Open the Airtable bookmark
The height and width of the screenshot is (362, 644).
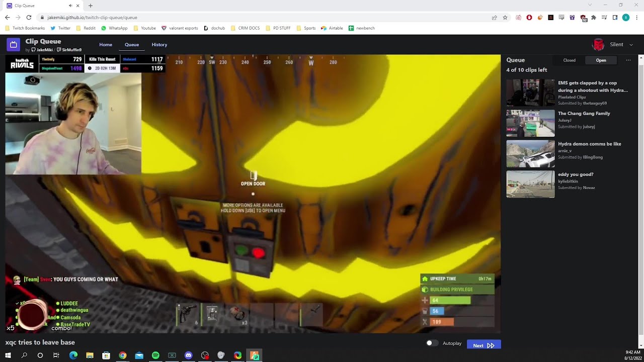click(332, 28)
